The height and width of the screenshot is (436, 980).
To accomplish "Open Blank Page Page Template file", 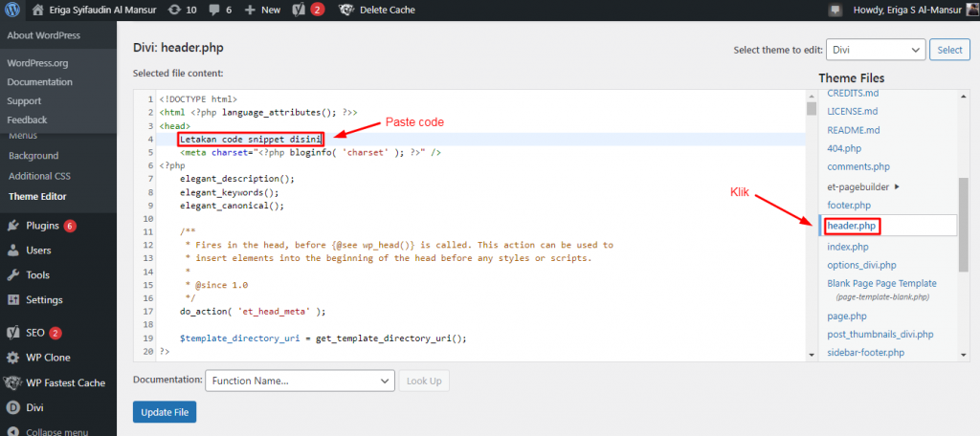I will pos(881,283).
